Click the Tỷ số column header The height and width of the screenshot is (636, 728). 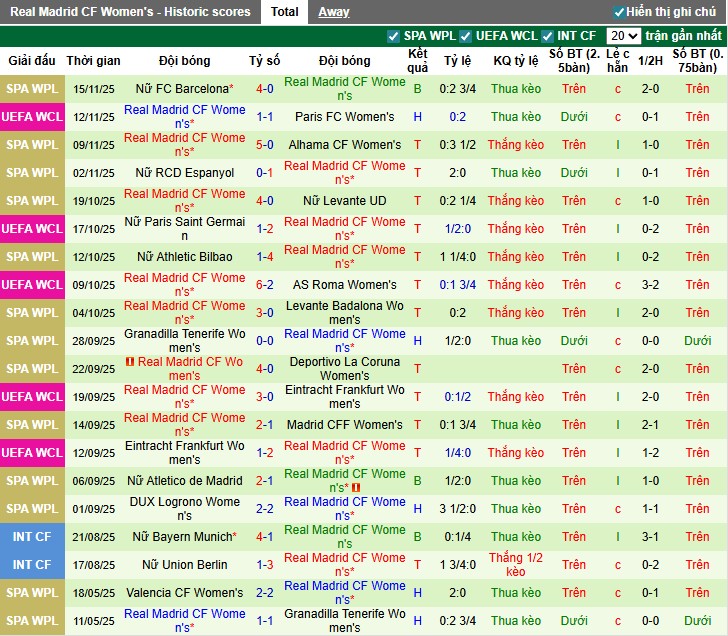[x=265, y=61]
